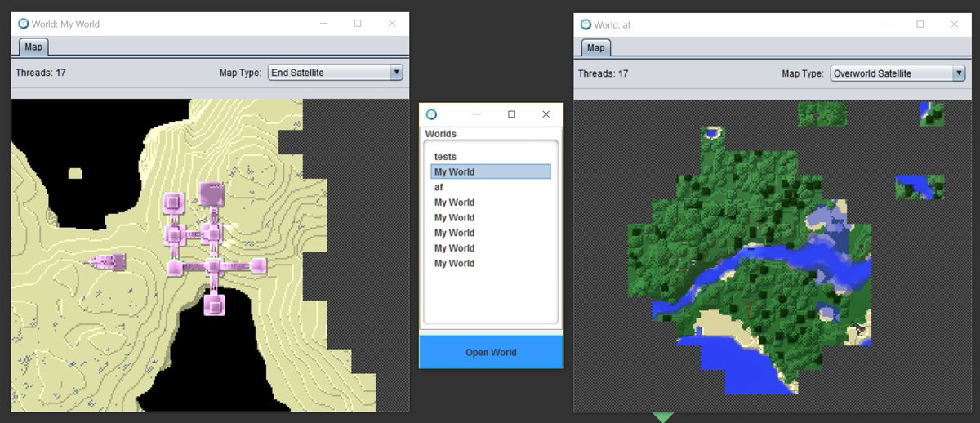This screenshot has height=423, width=980.
Task: Click the Threads: 17 label in af window
Action: (x=603, y=73)
